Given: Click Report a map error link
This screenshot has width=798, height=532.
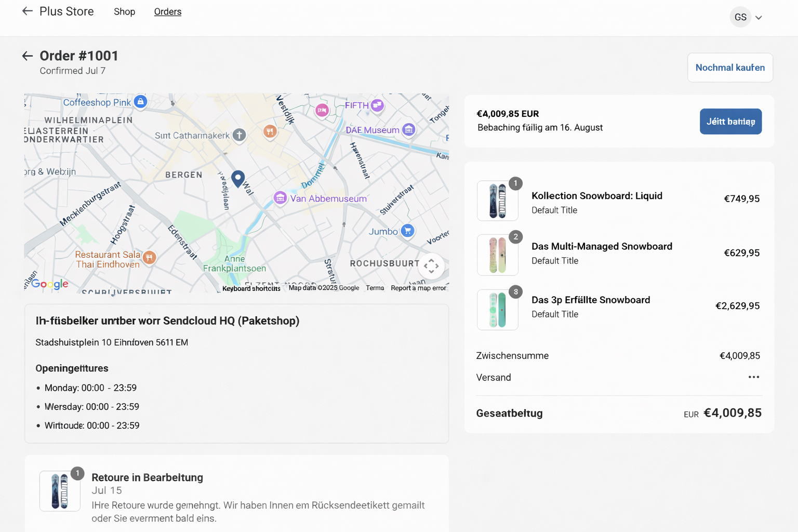Looking at the screenshot, I should [x=418, y=288].
